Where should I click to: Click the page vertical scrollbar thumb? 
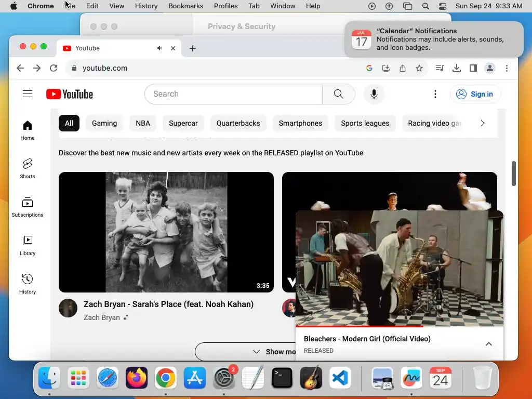tap(514, 174)
